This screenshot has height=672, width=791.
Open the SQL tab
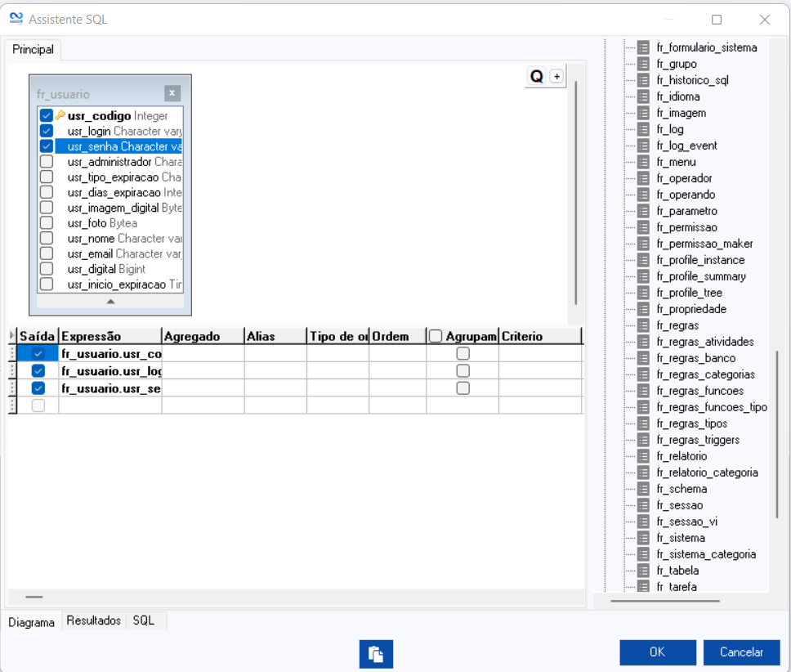pyautogui.click(x=144, y=620)
